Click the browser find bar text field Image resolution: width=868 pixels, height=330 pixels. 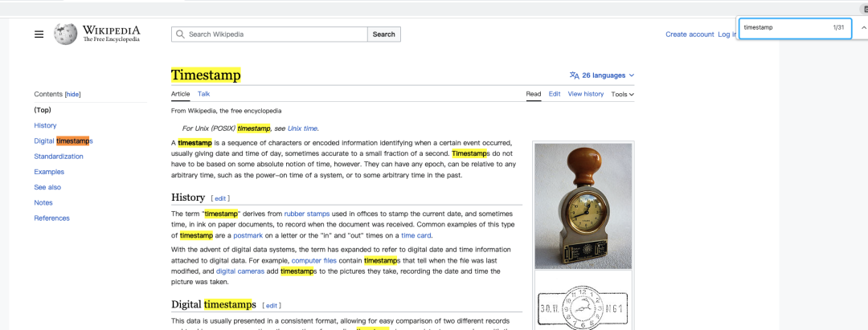784,27
